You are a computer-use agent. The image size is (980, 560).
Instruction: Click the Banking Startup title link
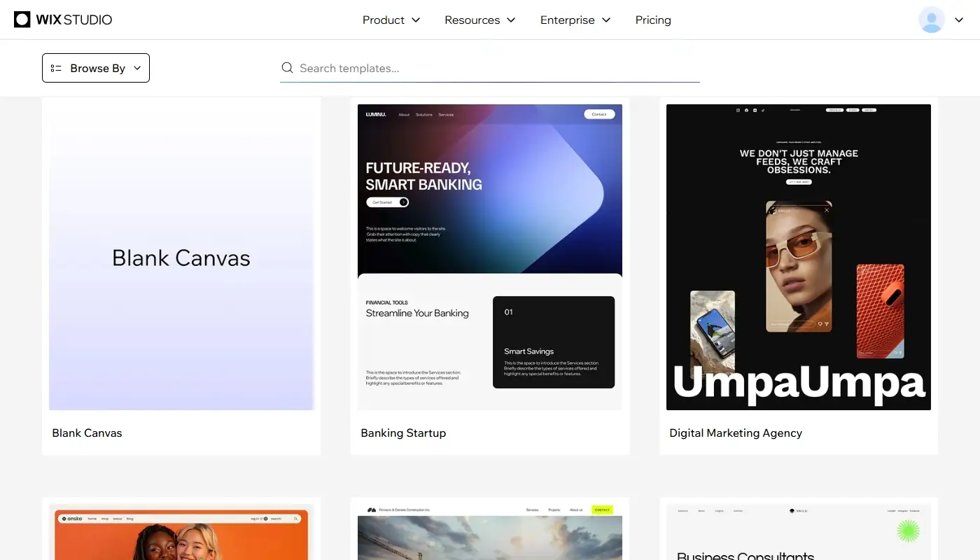coord(403,433)
